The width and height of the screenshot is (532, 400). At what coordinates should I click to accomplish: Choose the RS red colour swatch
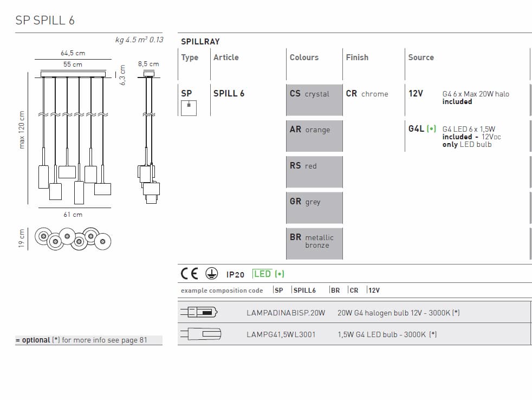click(x=314, y=171)
